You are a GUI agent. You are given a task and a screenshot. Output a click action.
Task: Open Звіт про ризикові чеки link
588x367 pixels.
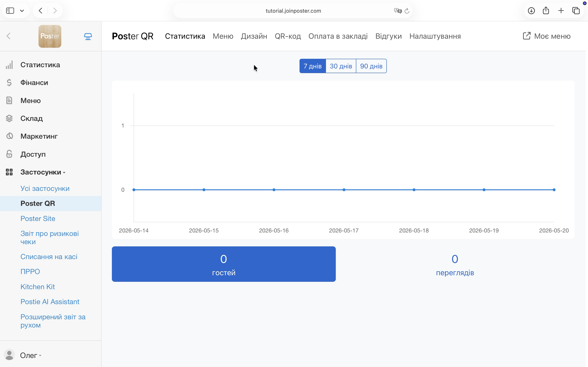pyautogui.click(x=50, y=238)
